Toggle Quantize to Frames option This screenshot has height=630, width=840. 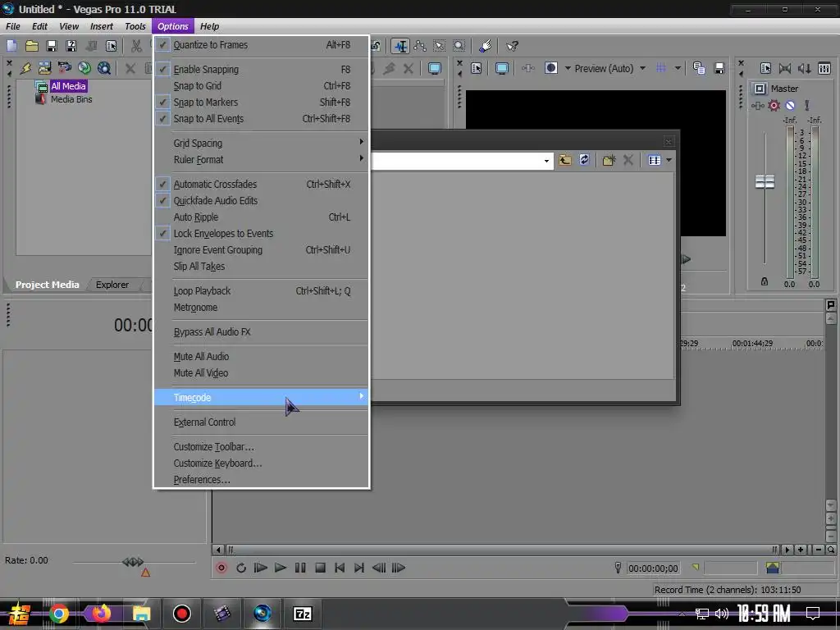pyautogui.click(x=262, y=45)
